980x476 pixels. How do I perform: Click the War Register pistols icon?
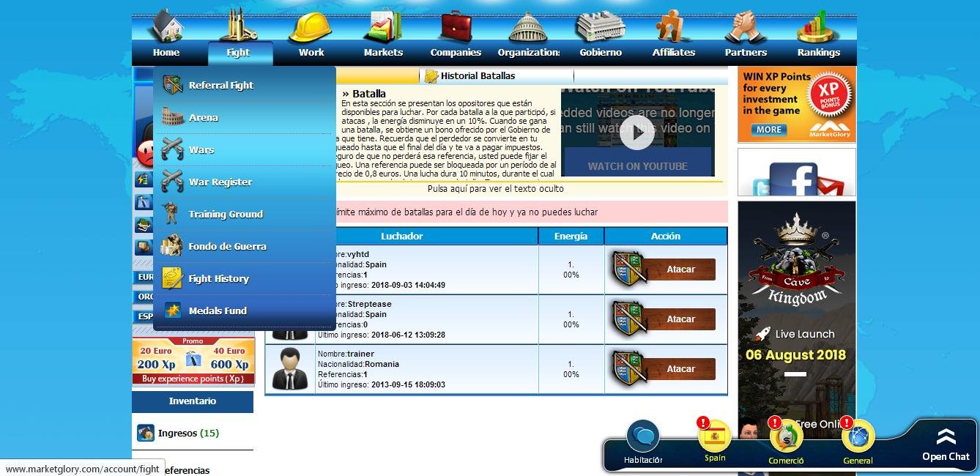[x=173, y=182]
